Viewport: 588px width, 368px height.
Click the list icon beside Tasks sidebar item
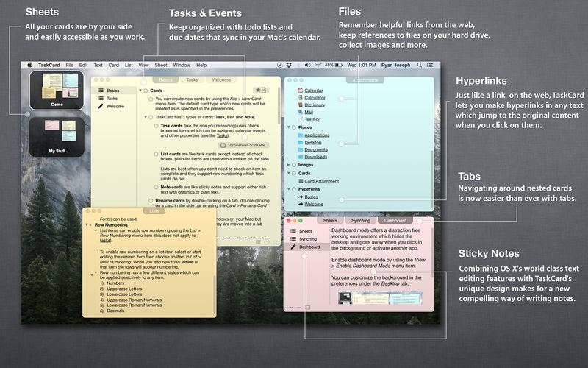(x=101, y=99)
